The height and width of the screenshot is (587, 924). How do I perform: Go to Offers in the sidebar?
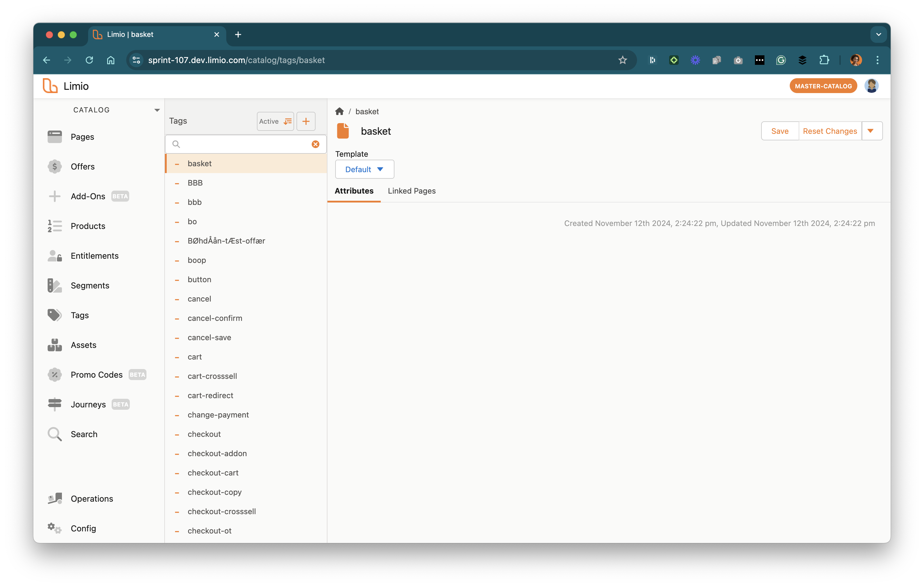82,167
